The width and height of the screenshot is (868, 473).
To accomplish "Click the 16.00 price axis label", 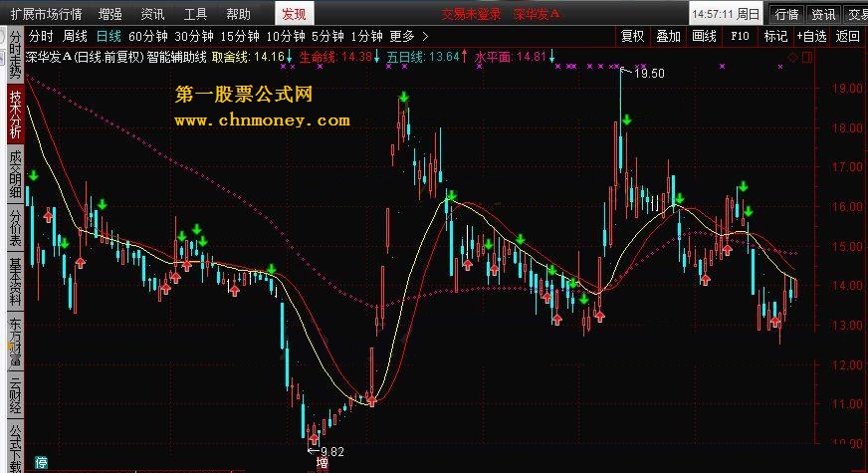I will [846, 206].
